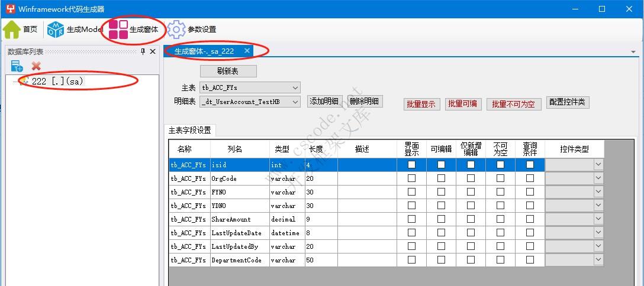
Task: Tick 查询条件 for the FYNO row
Action: point(530,192)
